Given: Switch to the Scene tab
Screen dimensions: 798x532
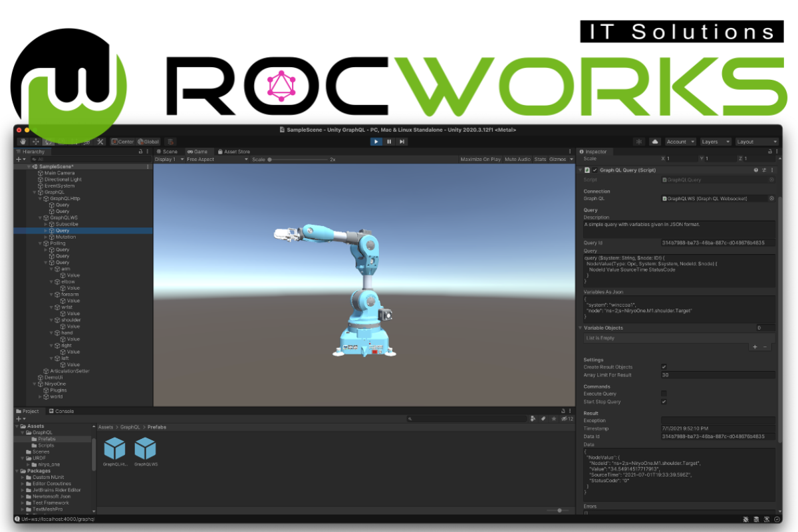Looking at the screenshot, I should click(x=168, y=152).
